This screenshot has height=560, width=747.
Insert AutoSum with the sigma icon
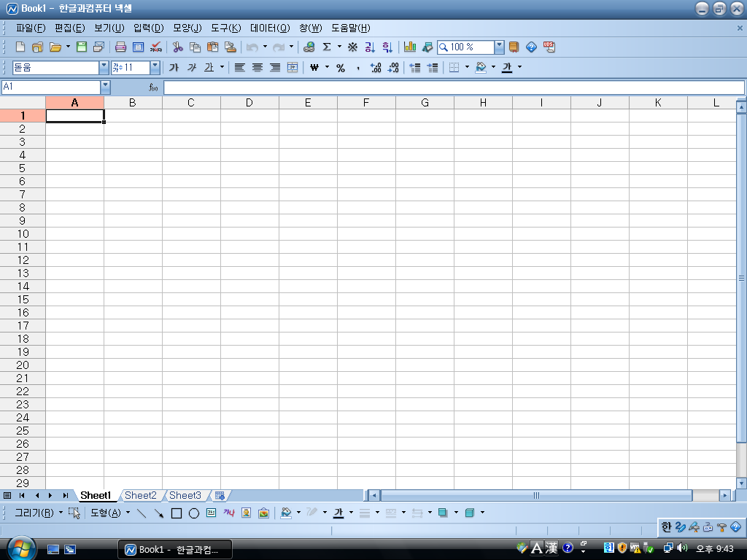(327, 47)
